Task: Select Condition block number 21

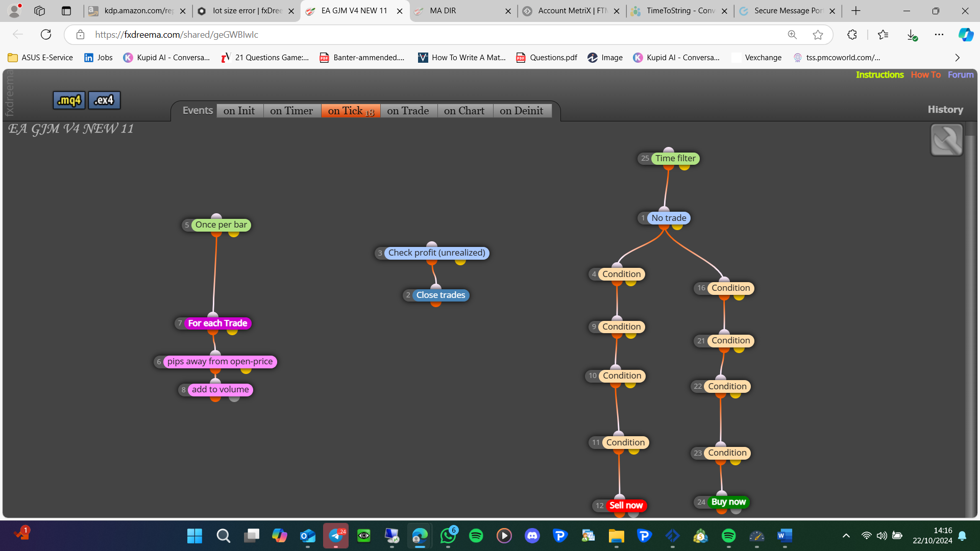Action: tap(731, 340)
